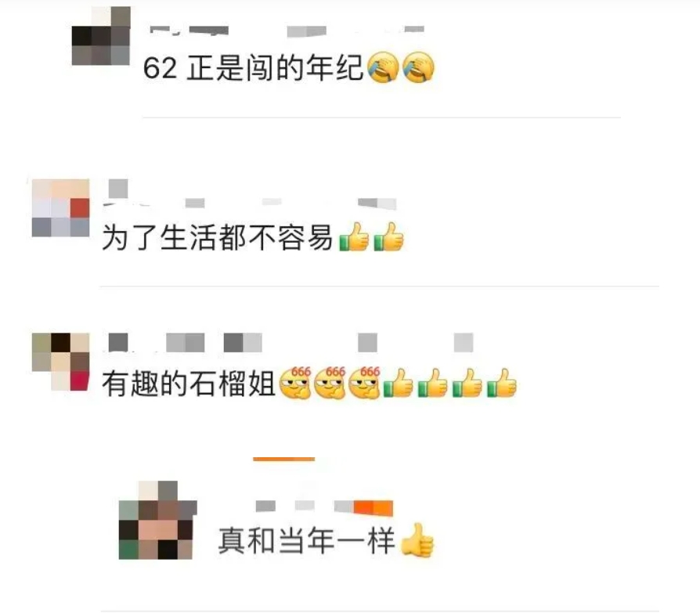Click the comment text 62 正是闯的年纪

coord(253,68)
